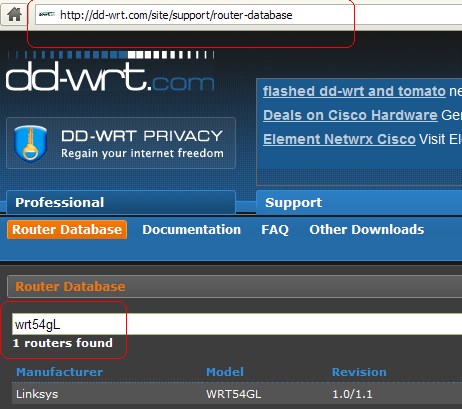Open 'Element Netwrx Cisco' link
462x409 pixels.
pyautogui.click(x=339, y=139)
